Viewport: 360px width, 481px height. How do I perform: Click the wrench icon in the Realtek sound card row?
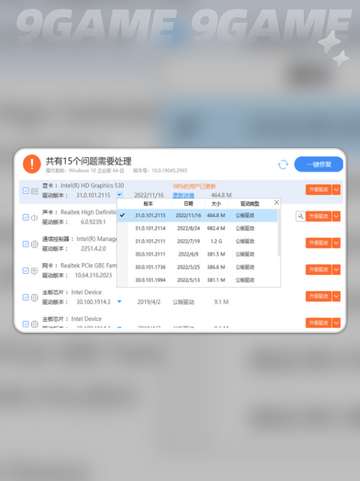[300, 216]
